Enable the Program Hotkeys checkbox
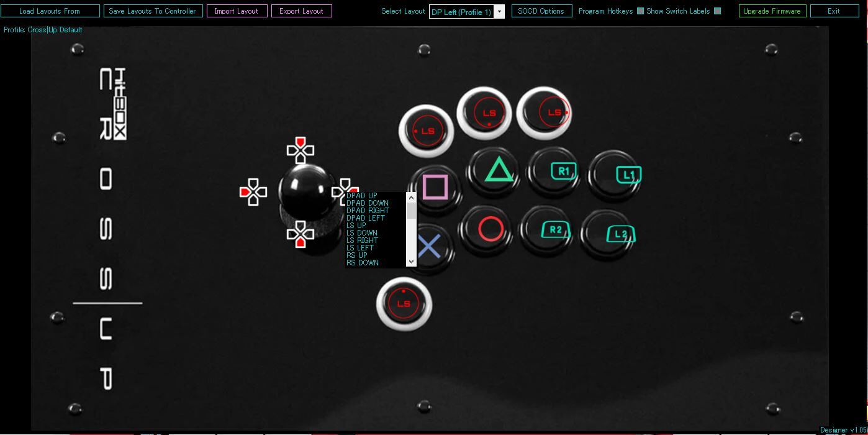The image size is (868, 435). [x=640, y=11]
